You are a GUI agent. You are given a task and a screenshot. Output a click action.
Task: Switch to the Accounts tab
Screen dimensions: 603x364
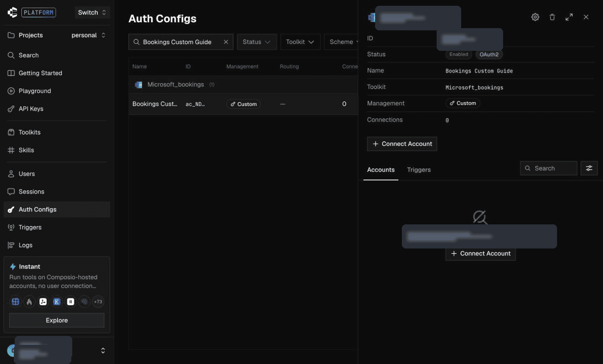pos(381,170)
